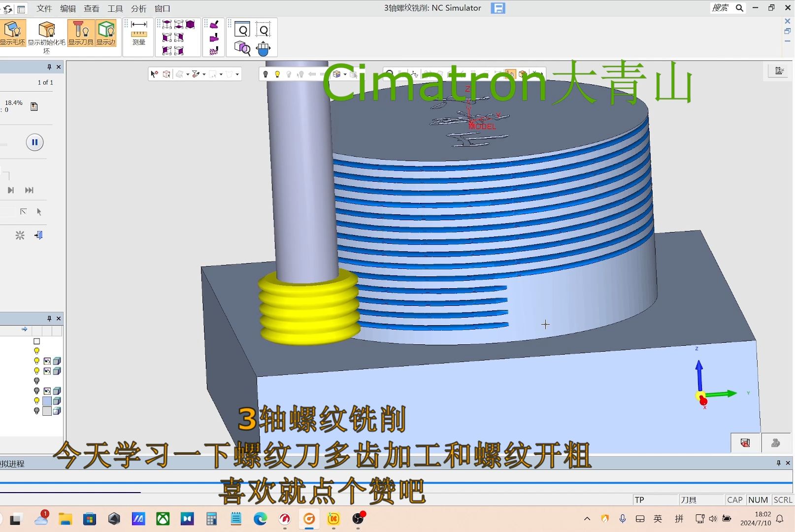Toggle the 显示毛坯 (show stock) button
Image resolution: width=795 pixels, height=532 pixels.
12,33
